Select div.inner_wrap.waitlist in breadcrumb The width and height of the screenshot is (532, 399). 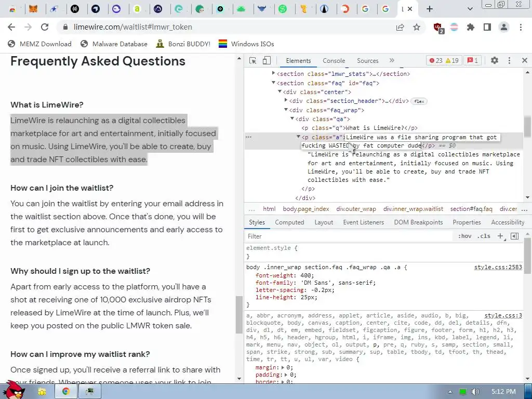(413, 209)
